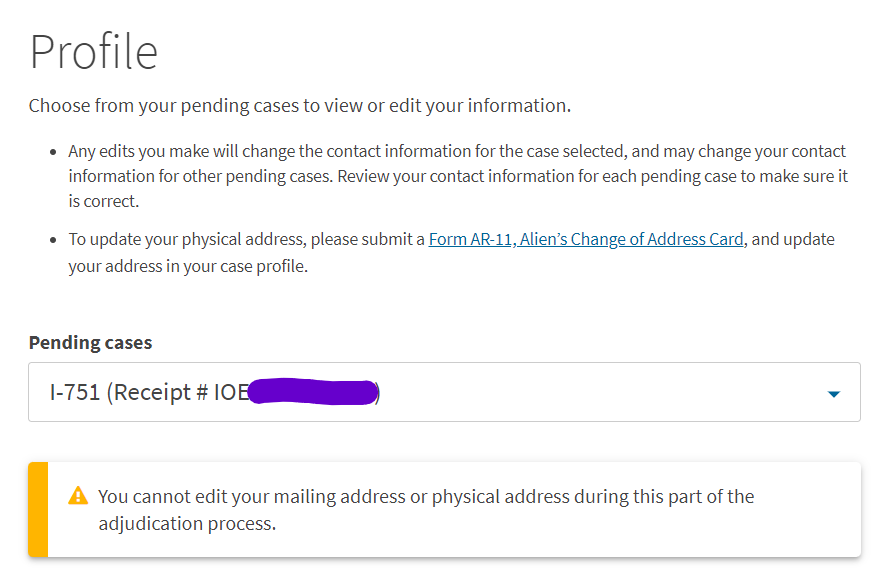Click 'is correct.' at the end of the first bullet
887x583 pixels.
click(104, 201)
